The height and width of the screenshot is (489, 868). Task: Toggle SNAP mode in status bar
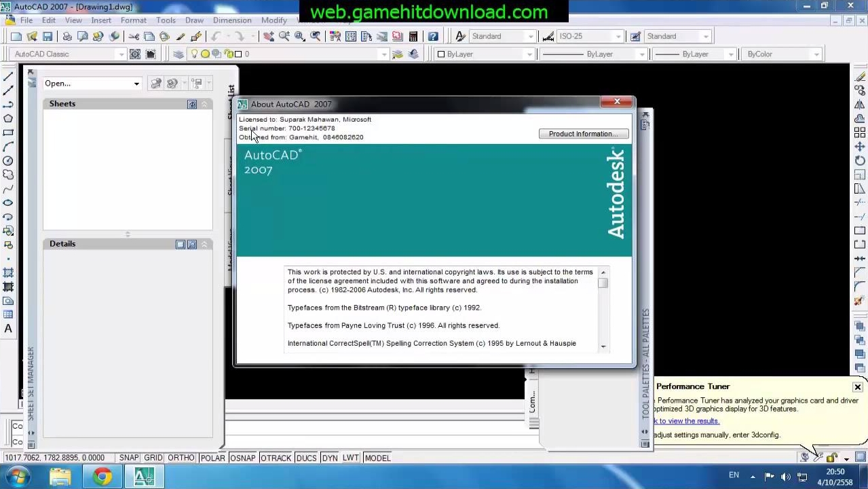coord(129,458)
